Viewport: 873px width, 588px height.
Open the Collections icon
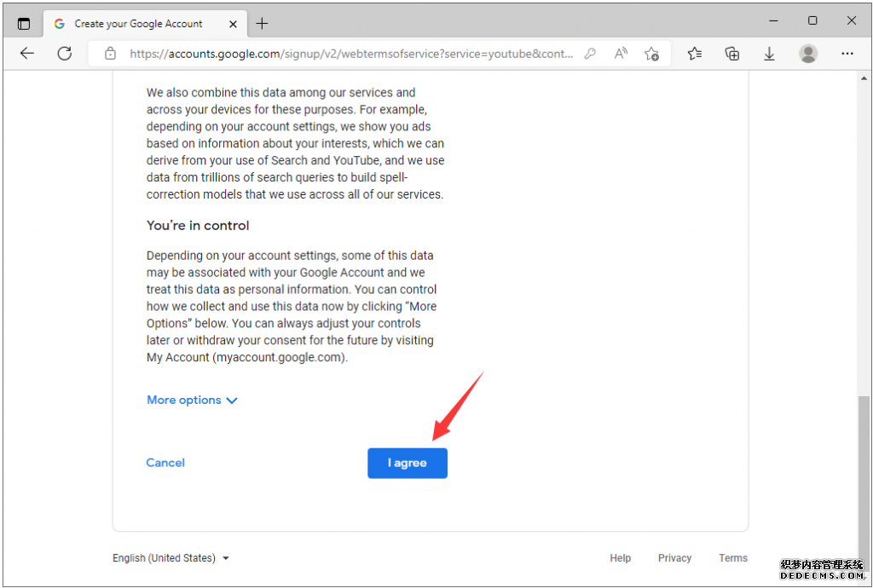coord(731,54)
